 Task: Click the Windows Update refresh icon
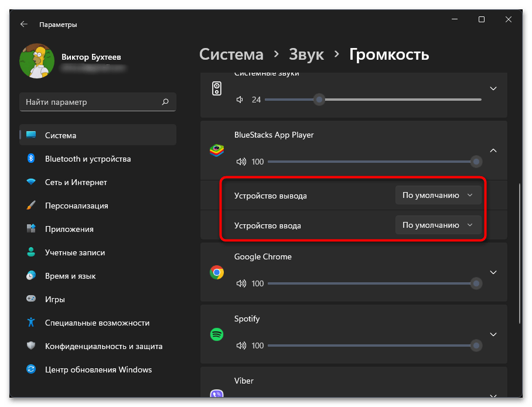tap(31, 369)
